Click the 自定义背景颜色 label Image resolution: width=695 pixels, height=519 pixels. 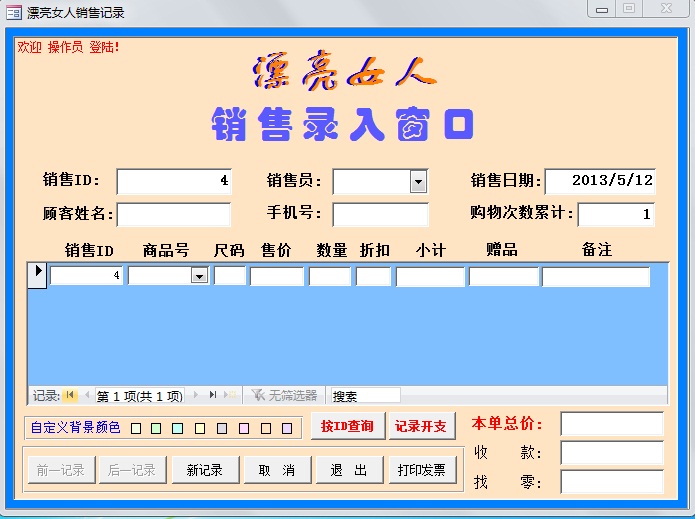75,427
